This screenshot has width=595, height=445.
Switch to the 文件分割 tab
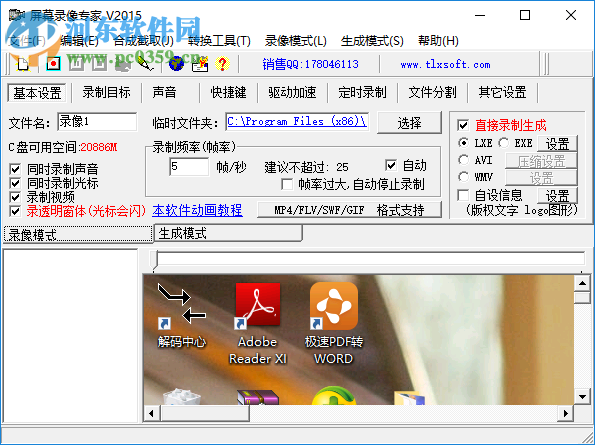[x=432, y=93]
